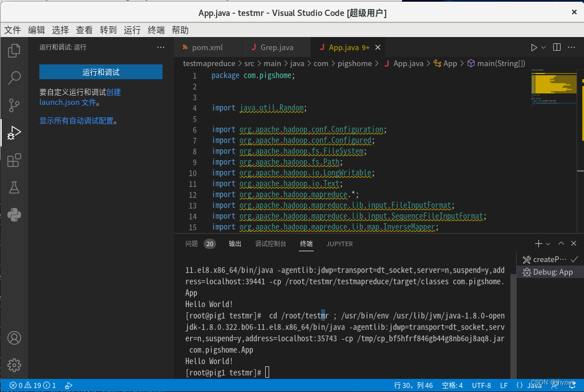The width and height of the screenshot is (584, 392).
Task: Open the Python extension view icon
Action: coord(14,215)
